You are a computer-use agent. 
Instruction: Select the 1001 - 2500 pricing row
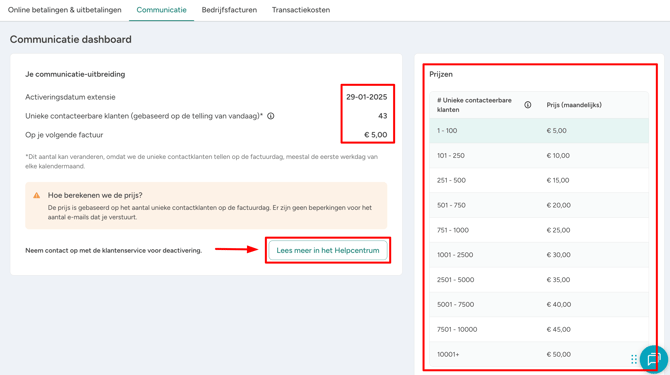coord(539,255)
